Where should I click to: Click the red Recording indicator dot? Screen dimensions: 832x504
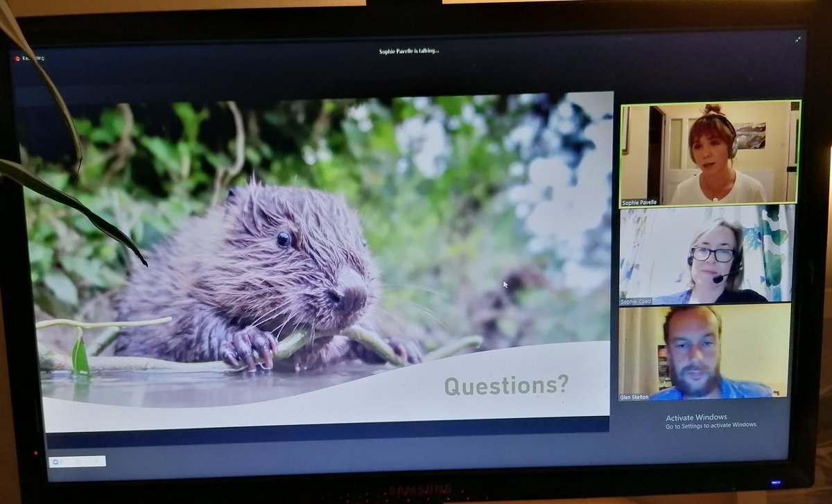pos(18,59)
